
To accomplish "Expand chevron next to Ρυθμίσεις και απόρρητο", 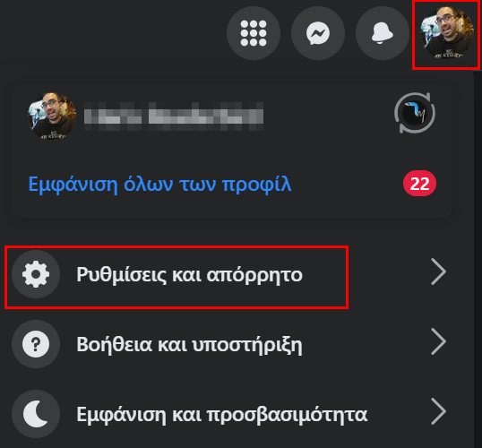I will point(439,271).
